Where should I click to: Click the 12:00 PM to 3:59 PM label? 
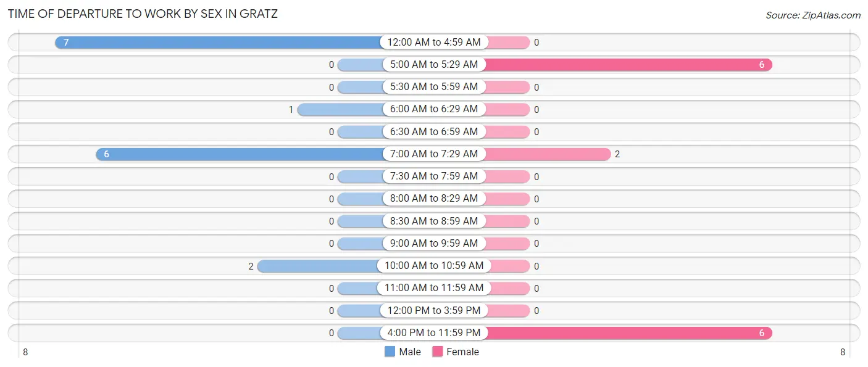coord(434,310)
